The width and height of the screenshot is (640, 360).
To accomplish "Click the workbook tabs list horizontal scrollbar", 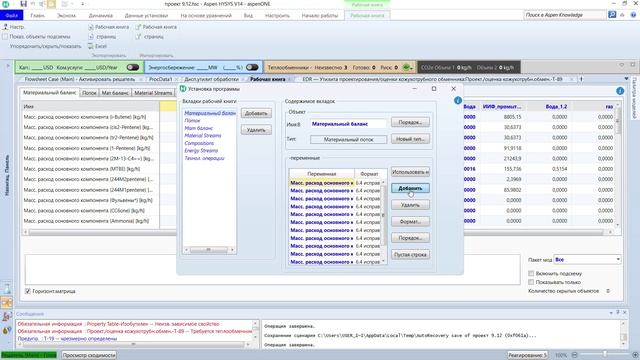I will tap(209, 250).
